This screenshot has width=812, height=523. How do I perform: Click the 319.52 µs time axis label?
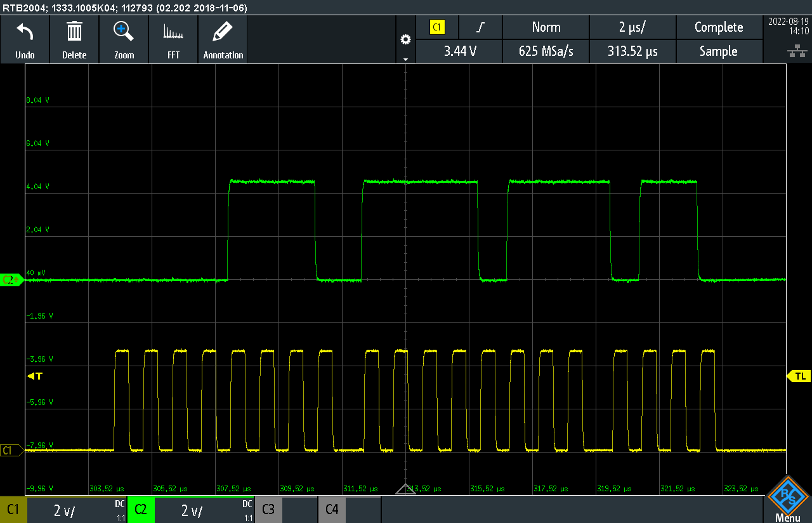613,489
